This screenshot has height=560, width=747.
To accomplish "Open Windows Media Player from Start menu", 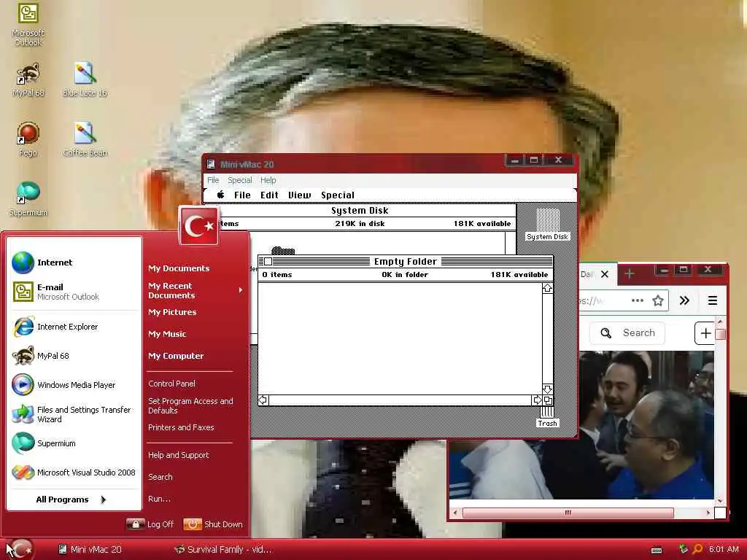I will coord(75,385).
